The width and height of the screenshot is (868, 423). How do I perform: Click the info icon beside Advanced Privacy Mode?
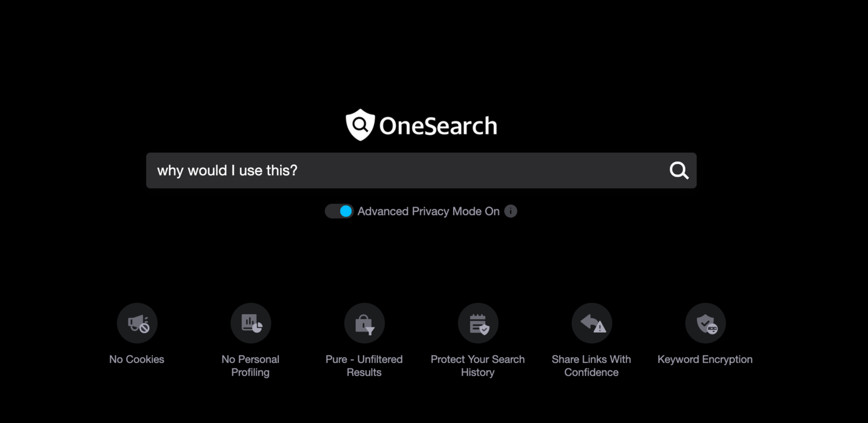[x=510, y=211]
